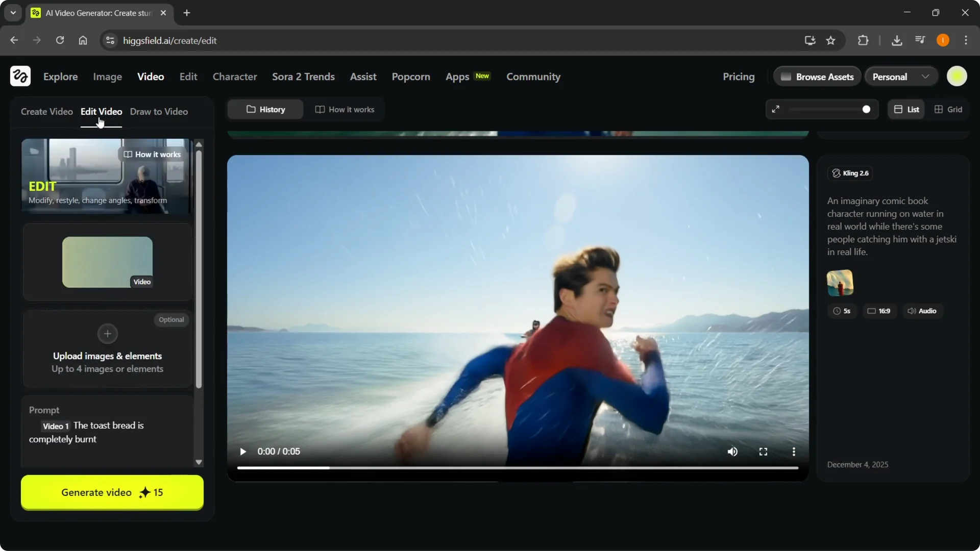Select the How it works option
The width and height of the screenshot is (980, 551).
click(x=345, y=109)
